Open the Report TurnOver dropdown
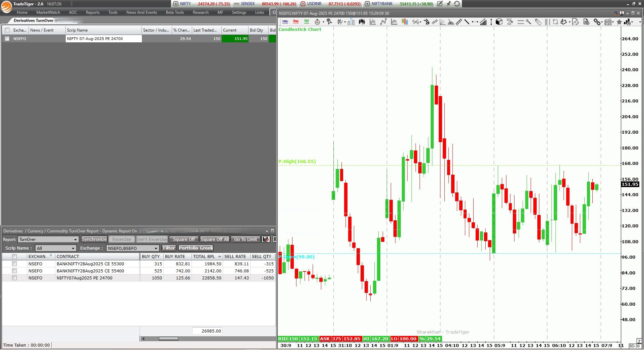Screen dimensions: 644x350 [48, 239]
